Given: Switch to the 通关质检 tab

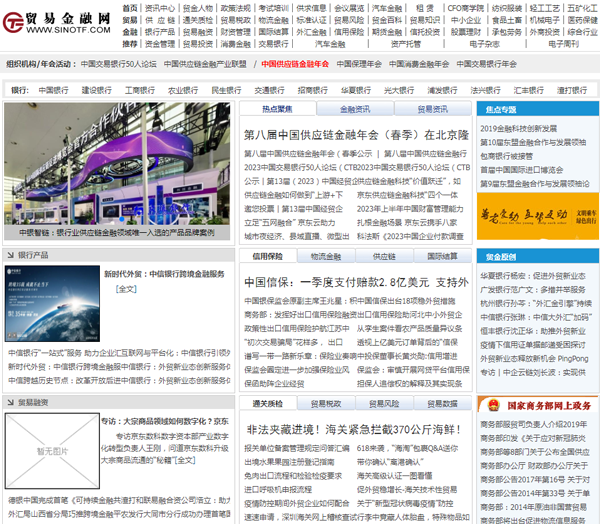Looking at the screenshot, I should click(x=268, y=403).
